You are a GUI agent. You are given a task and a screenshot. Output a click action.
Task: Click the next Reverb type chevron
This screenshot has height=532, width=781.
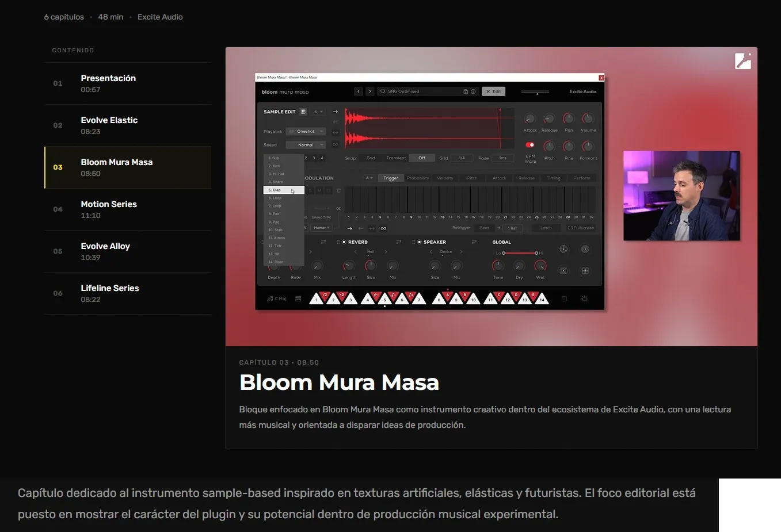pyautogui.click(x=386, y=252)
